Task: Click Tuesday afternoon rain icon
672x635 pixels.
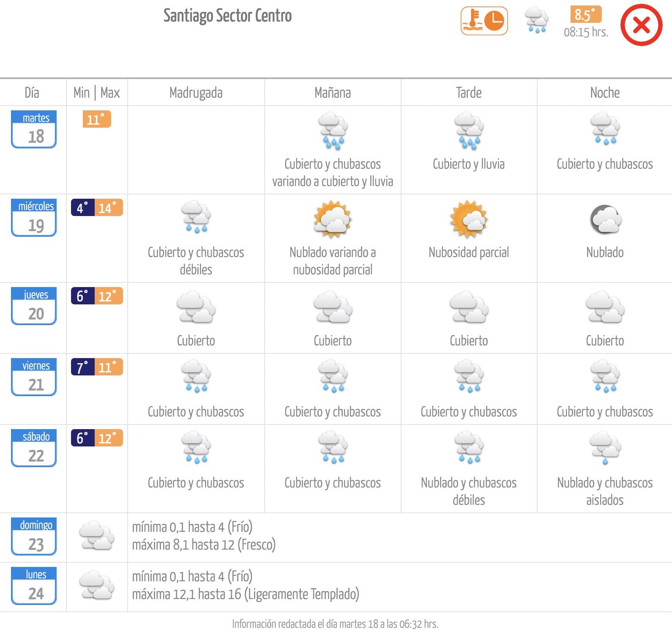Action: [x=469, y=131]
